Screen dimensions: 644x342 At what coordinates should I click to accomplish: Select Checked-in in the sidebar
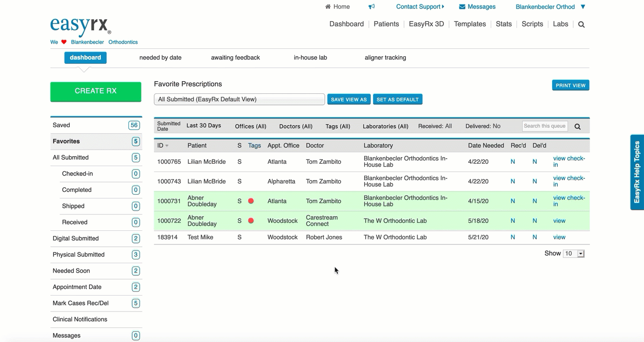pos(101,174)
